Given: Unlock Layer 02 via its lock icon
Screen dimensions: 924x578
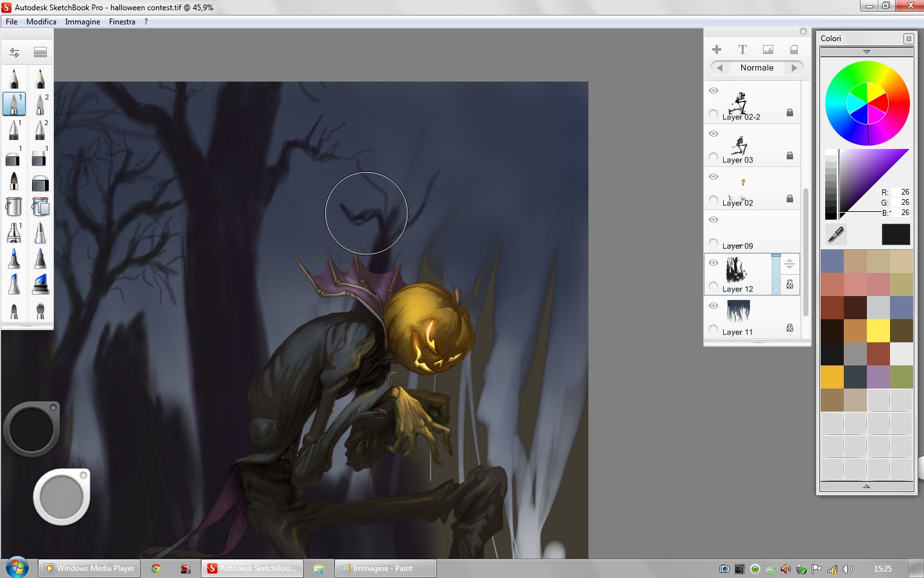Looking at the screenshot, I should [790, 198].
